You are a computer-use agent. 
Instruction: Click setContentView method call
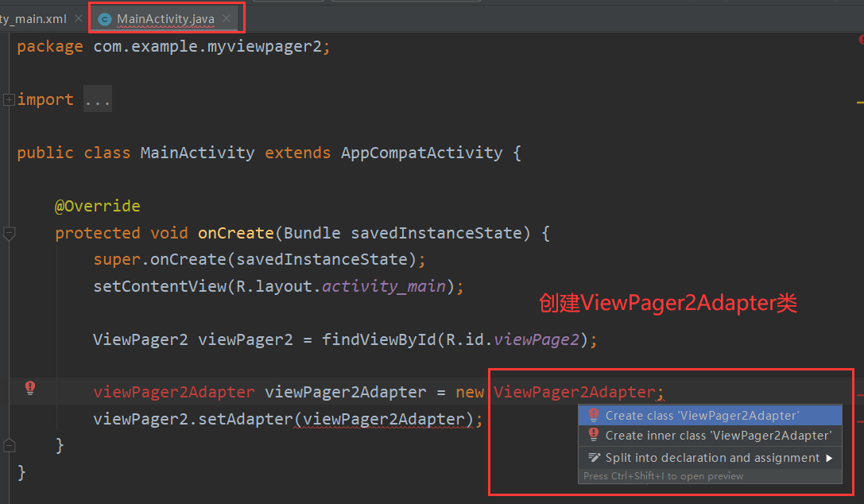click(160, 286)
